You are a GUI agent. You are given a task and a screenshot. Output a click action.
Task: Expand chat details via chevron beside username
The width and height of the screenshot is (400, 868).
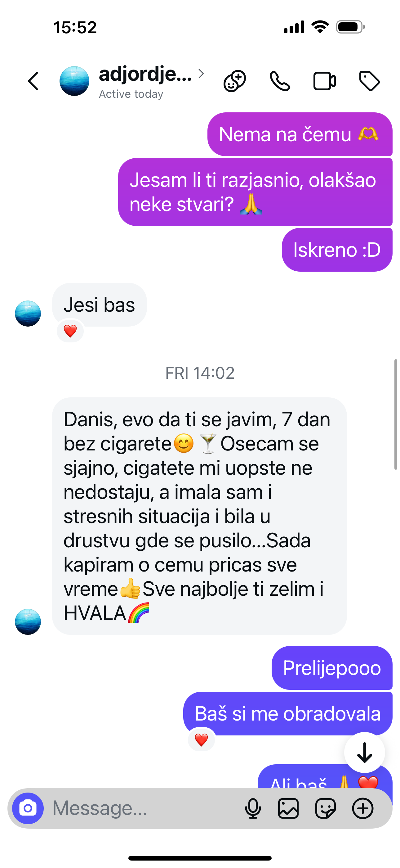pyautogui.click(x=201, y=74)
